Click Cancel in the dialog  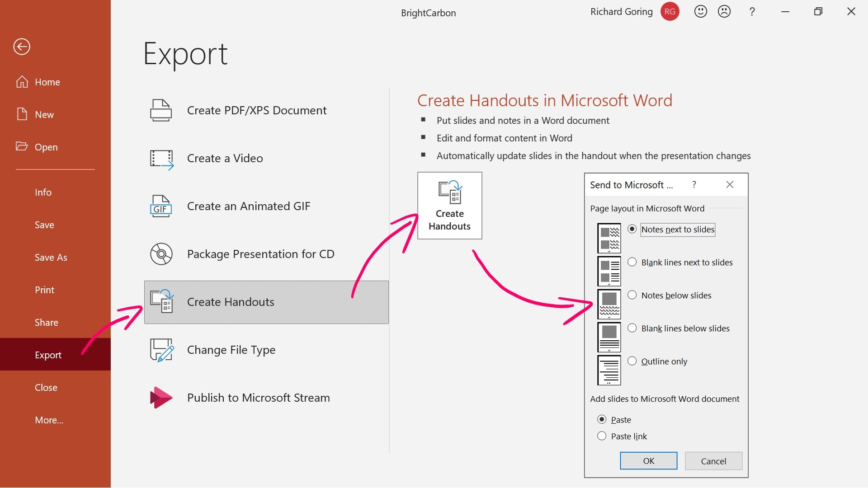tap(713, 460)
